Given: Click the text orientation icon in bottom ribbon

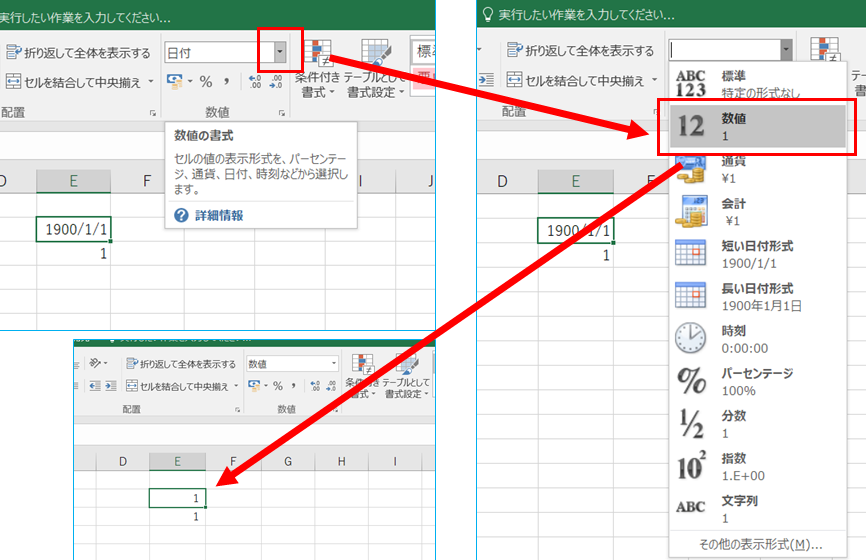Looking at the screenshot, I should coord(98,364).
